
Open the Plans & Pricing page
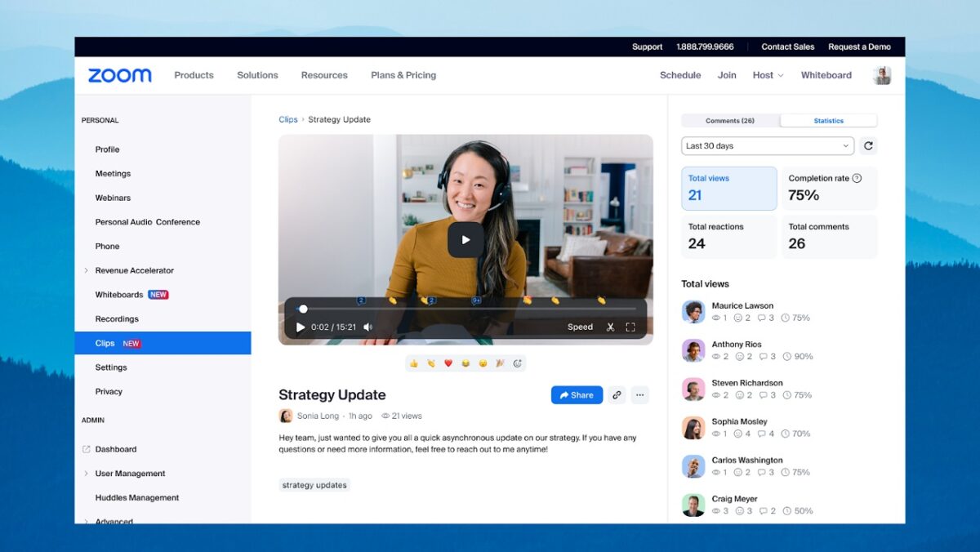403,74
